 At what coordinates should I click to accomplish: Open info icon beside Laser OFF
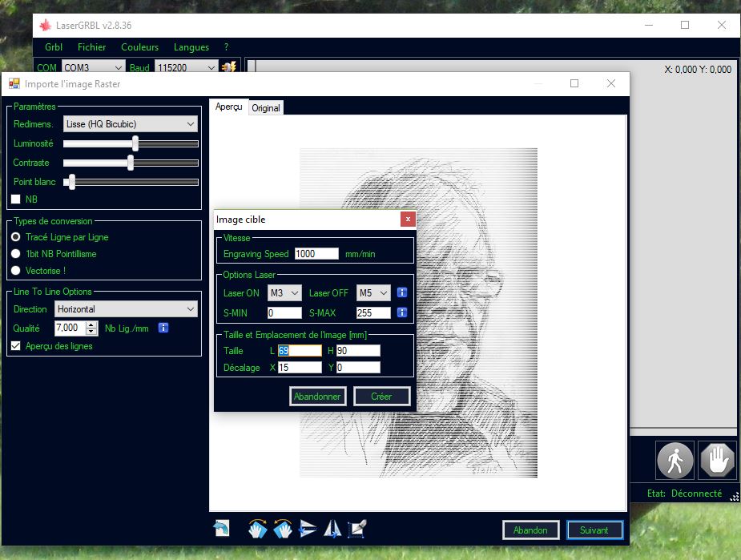click(402, 292)
